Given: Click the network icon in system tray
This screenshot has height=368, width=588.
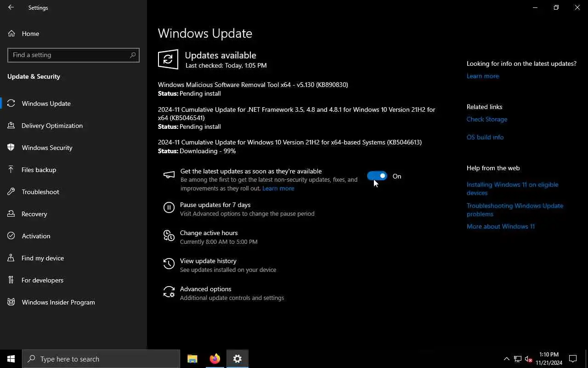Looking at the screenshot, I should (x=518, y=359).
